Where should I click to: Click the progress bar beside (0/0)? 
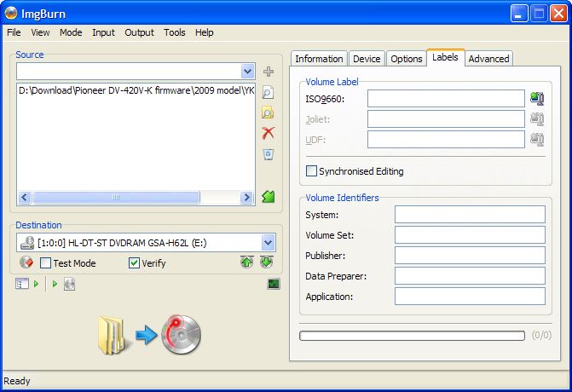[x=412, y=336]
